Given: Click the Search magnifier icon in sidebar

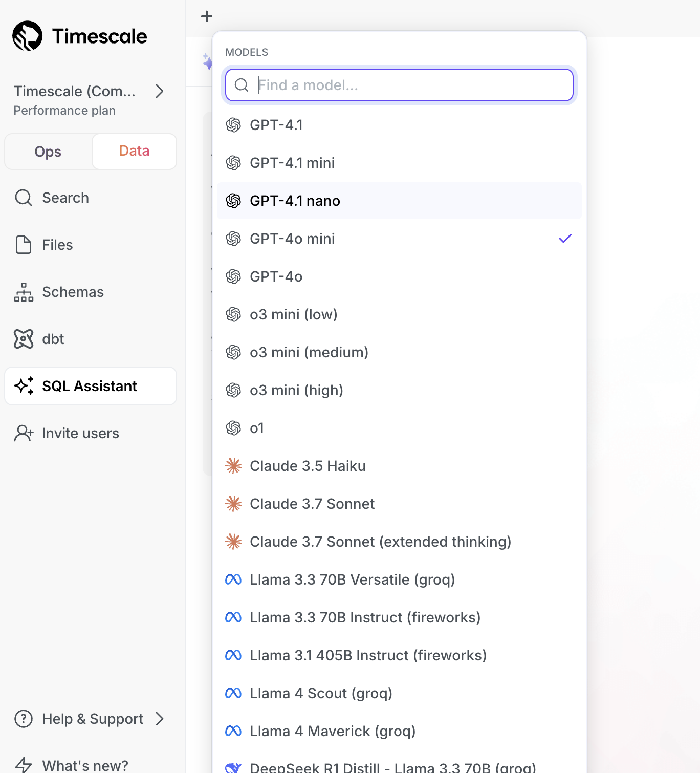Looking at the screenshot, I should point(24,198).
